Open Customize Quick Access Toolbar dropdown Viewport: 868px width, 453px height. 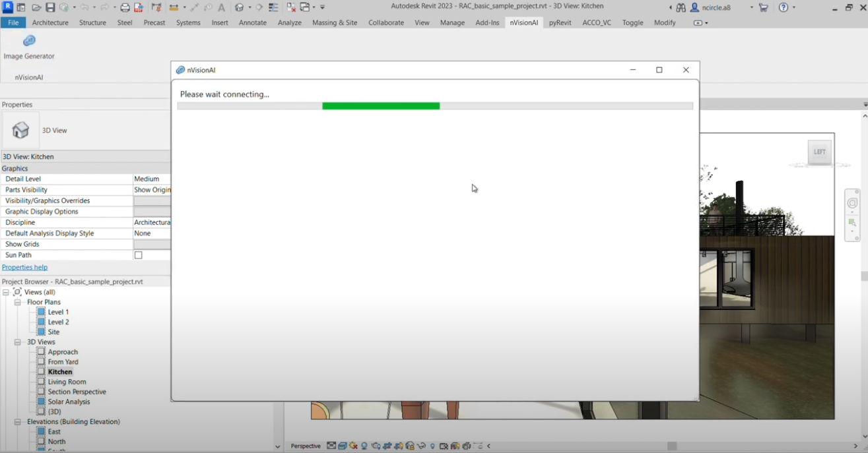323,7
